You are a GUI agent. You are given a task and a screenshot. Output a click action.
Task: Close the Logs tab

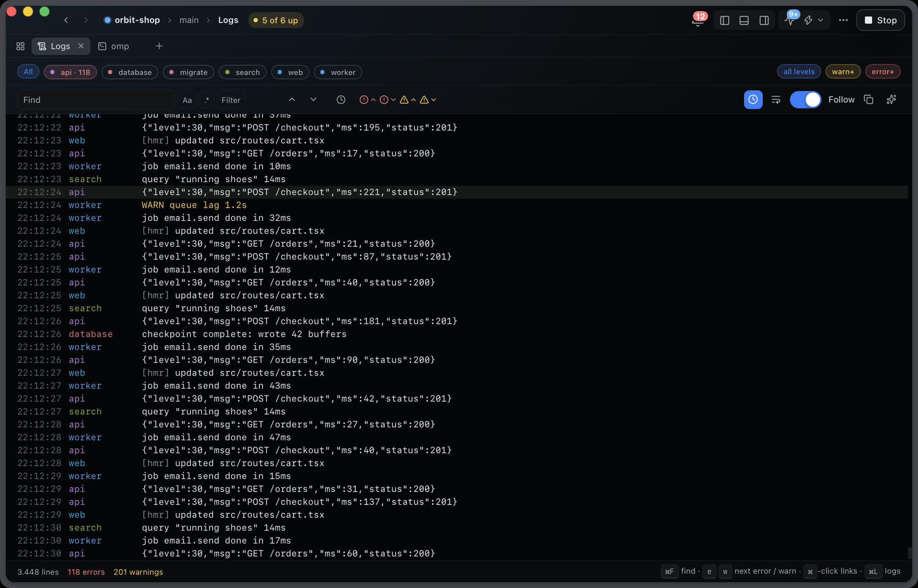point(81,46)
